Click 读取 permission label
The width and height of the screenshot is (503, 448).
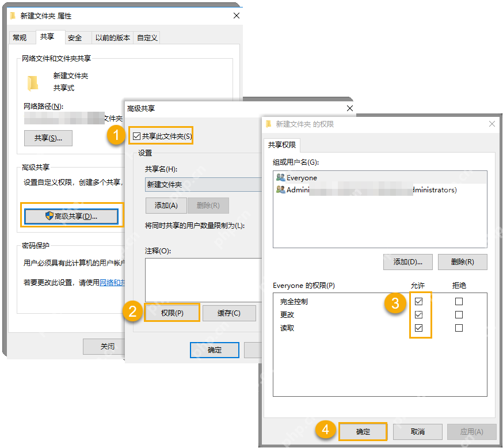pyautogui.click(x=287, y=328)
